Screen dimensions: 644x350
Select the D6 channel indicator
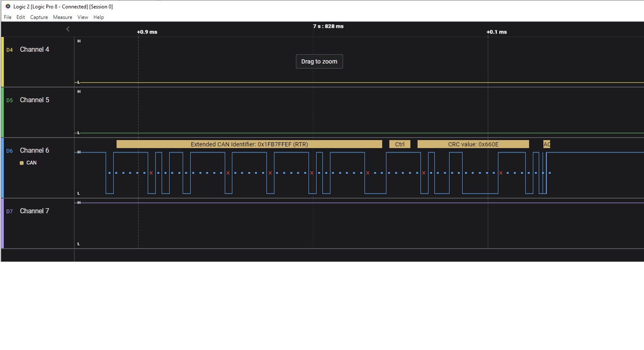coord(9,151)
